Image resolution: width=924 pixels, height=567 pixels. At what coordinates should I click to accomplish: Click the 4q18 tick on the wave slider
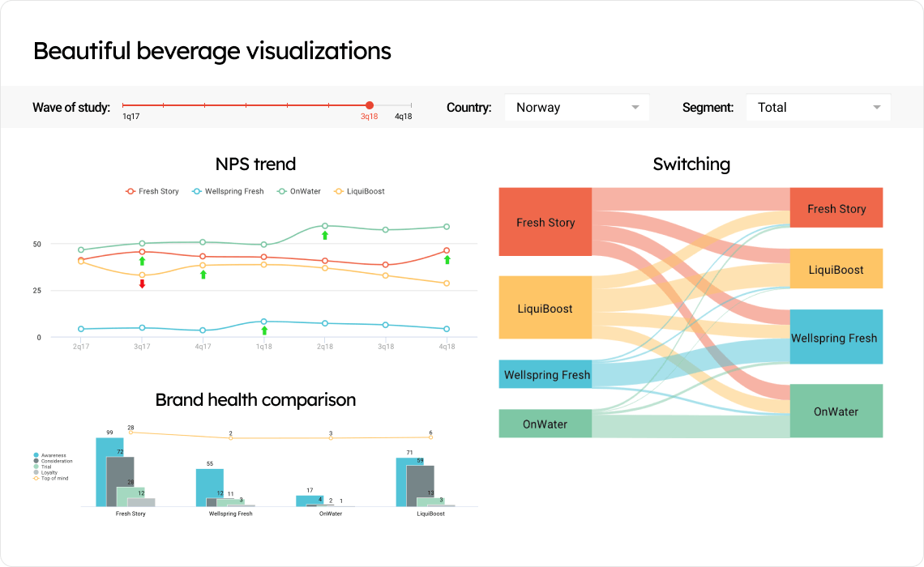(x=403, y=104)
